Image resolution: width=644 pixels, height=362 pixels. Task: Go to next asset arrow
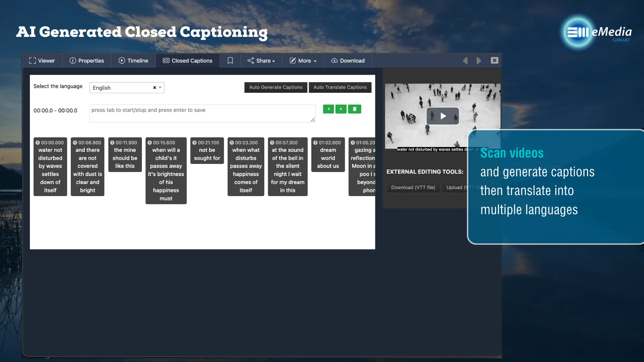[479, 61]
